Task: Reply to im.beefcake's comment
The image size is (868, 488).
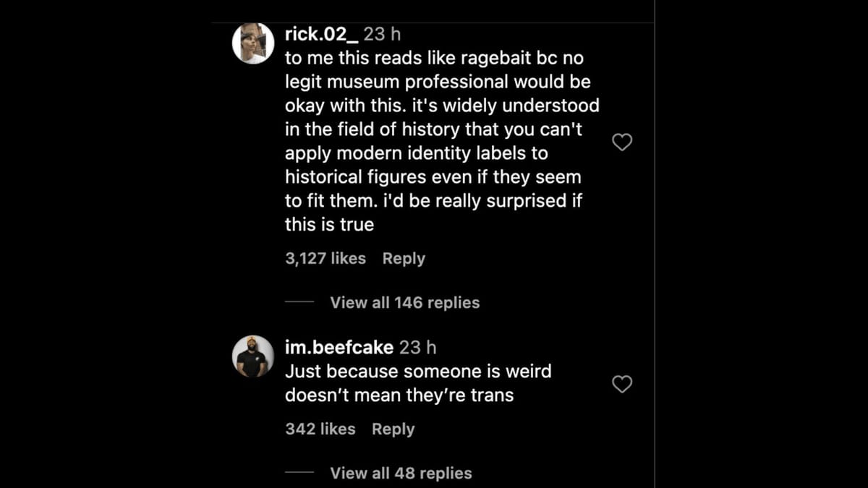Action: pyautogui.click(x=393, y=429)
